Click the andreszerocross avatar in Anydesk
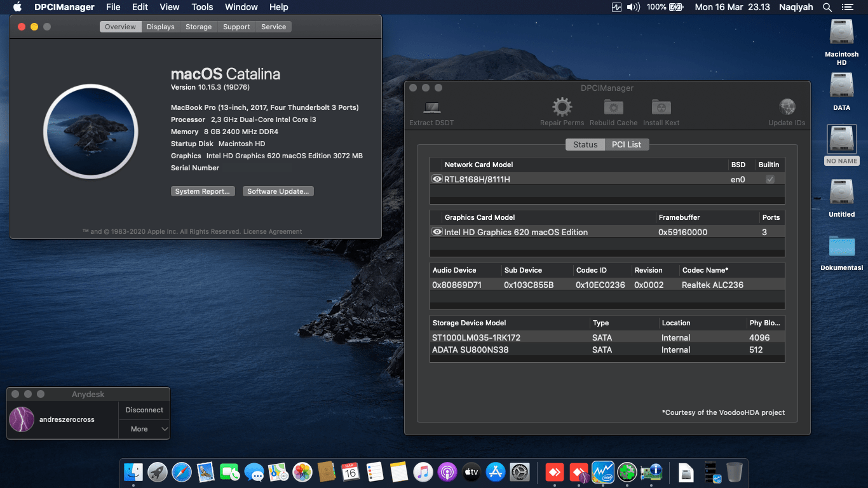 22,419
